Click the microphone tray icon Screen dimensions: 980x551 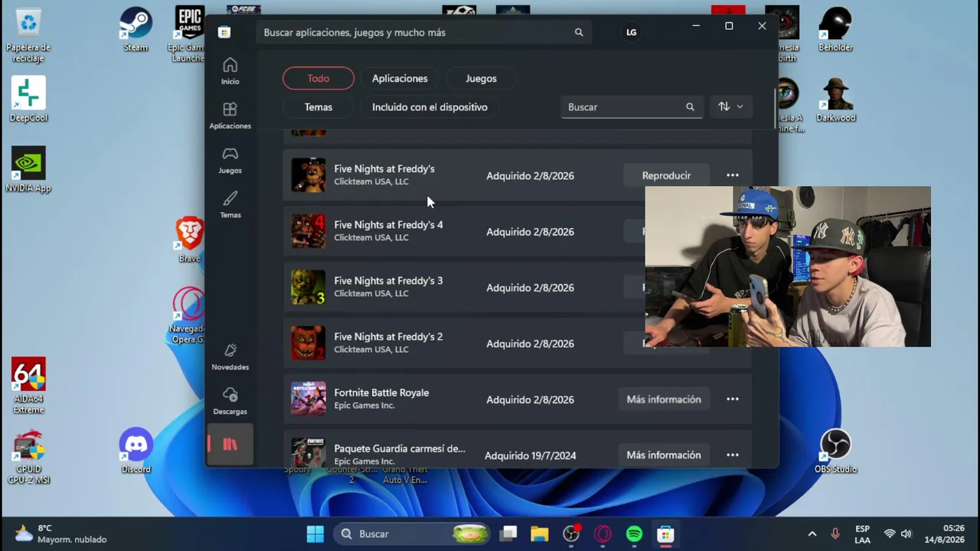(835, 534)
